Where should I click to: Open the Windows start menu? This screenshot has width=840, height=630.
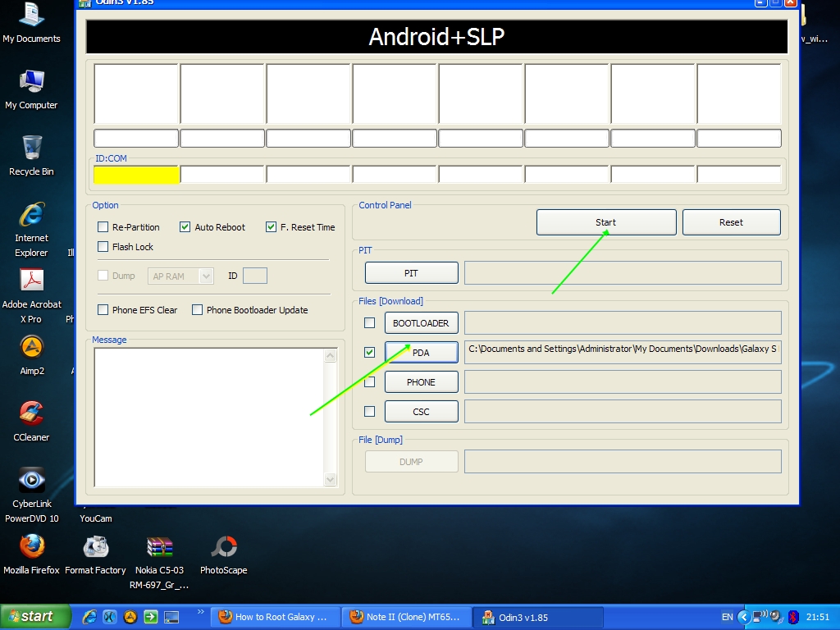(x=35, y=617)
